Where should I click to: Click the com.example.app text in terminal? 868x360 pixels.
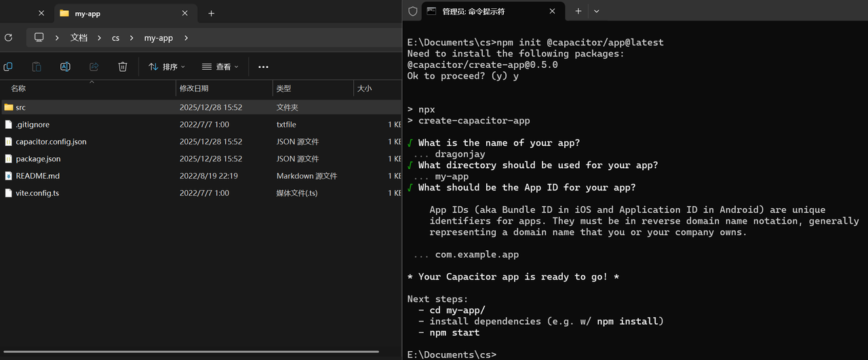point(477,254)
